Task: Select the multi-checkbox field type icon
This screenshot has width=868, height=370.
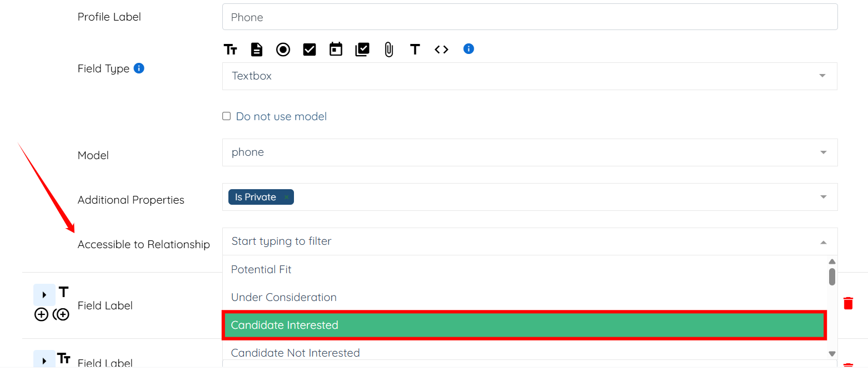Action: [362, 50]
